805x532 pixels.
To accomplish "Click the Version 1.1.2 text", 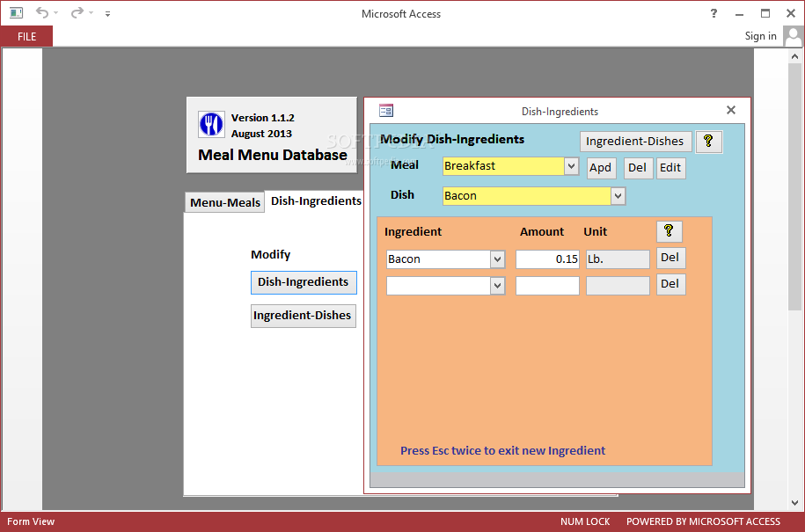I will tap(263, 118).
